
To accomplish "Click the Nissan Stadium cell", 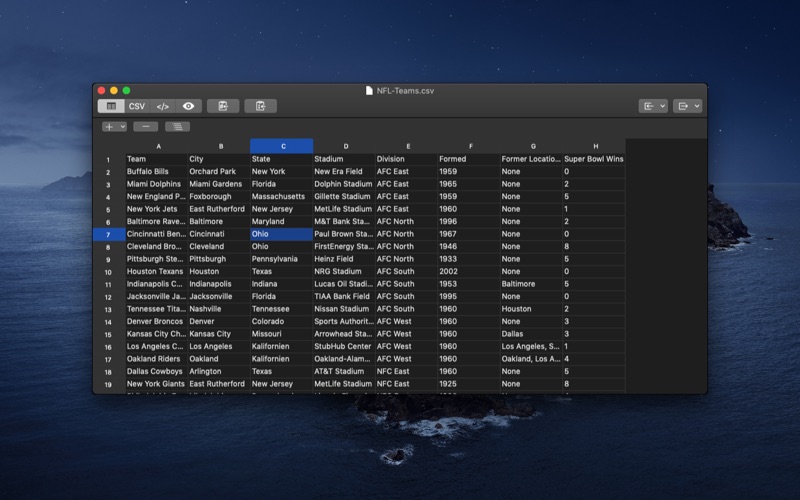I will [344, 309].
